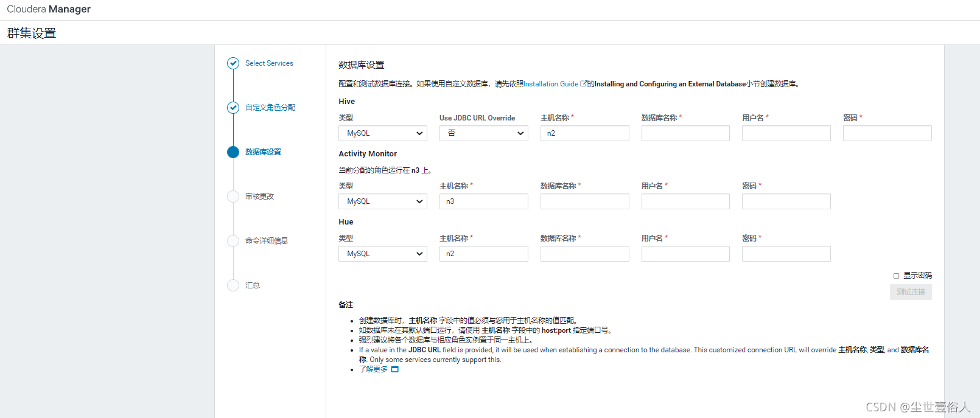Click the 命令详细信息 step circle
Viewport: 980px width, 418px height.
pyautogui.click(x=233, y=241)
